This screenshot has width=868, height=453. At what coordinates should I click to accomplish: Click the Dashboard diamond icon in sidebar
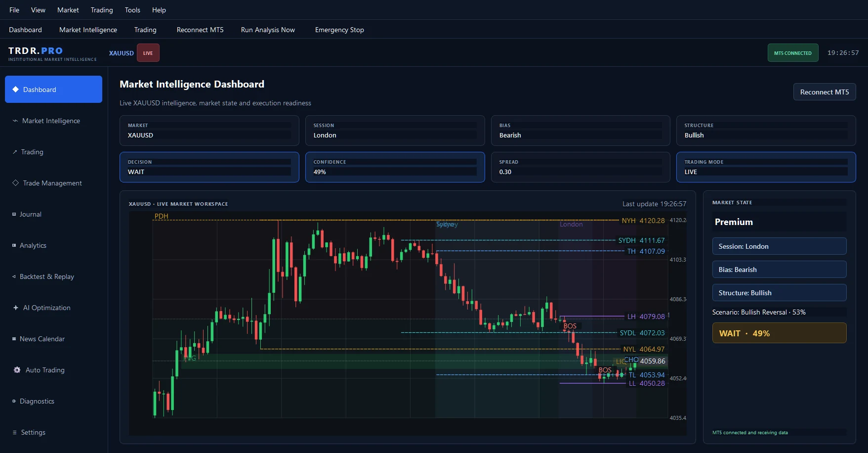[15, 90]
